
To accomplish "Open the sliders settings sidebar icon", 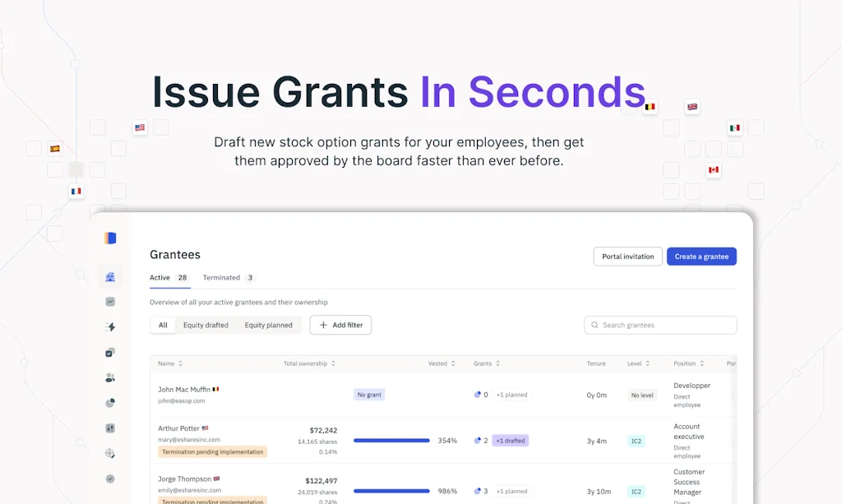I will point(110,428).
